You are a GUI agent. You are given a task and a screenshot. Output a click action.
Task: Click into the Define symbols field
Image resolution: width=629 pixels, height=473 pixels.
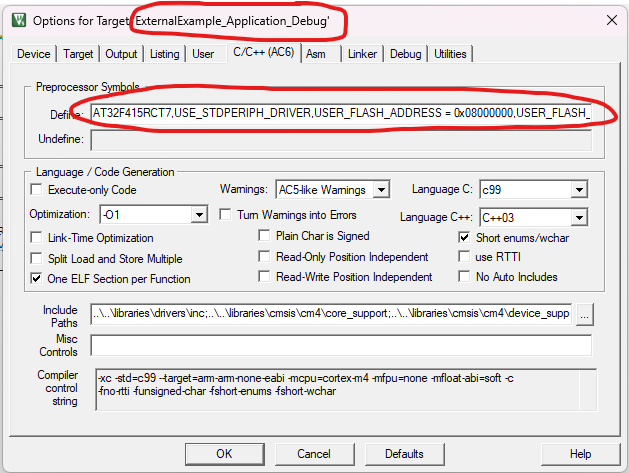pos(340,114)
